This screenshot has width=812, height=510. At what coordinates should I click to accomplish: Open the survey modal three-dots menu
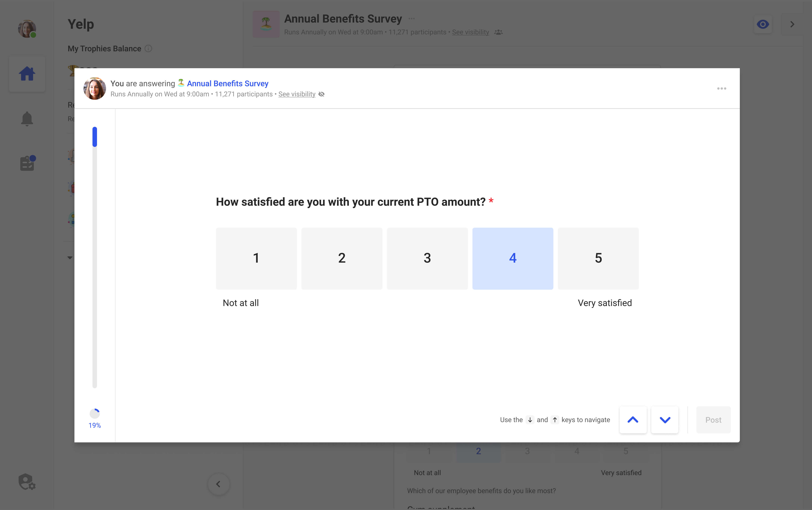click(x=721, y=88)
